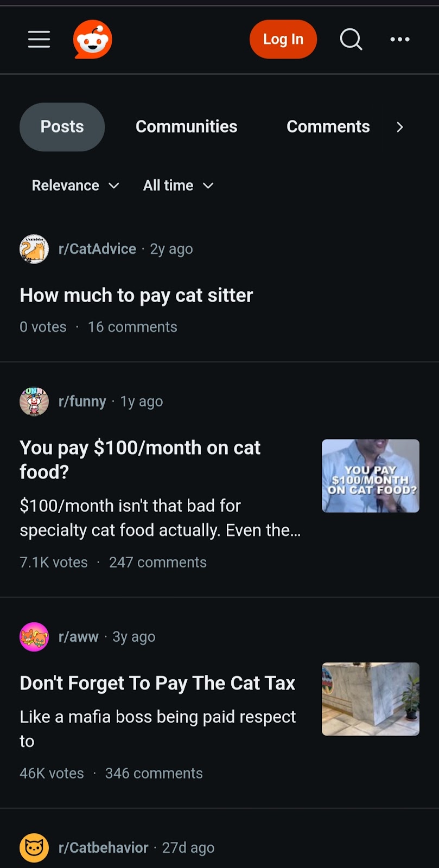Viewport: 439px width, 868px height.
Task: Open the three-dot more options menu
Action: [400, 39]
